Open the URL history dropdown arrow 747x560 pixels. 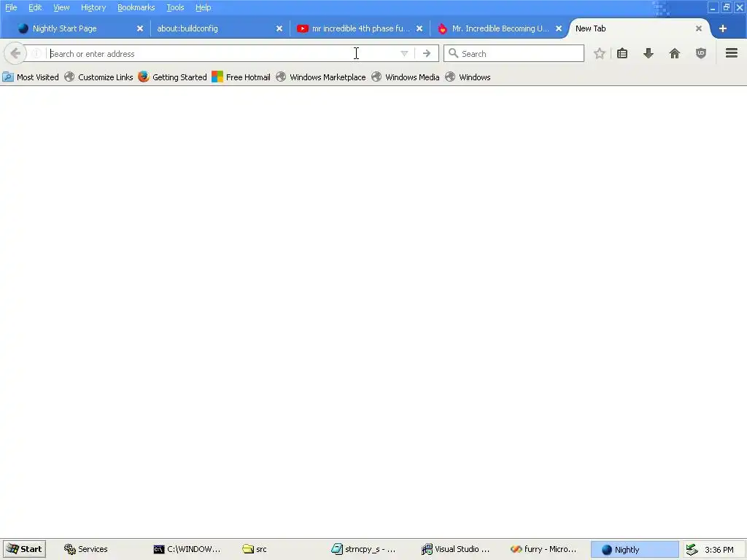coord(404,53)
